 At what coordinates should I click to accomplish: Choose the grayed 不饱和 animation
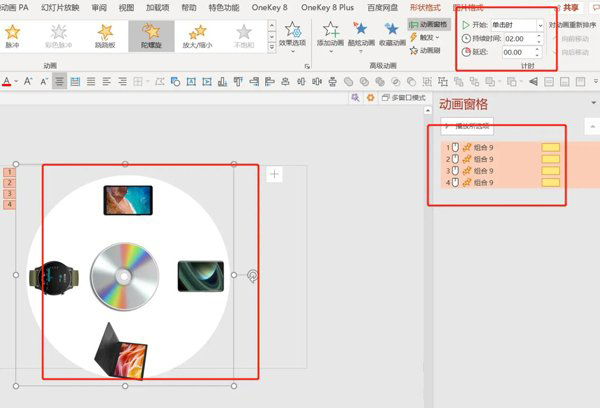(x=244, y=36)
